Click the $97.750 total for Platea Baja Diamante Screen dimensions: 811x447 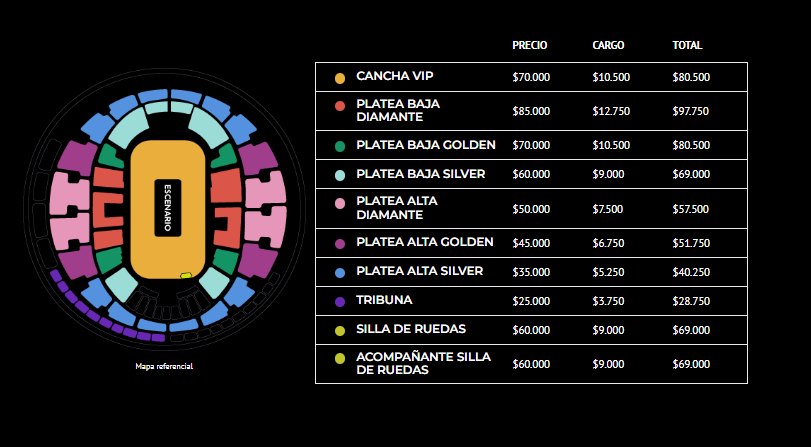(690, 111)
